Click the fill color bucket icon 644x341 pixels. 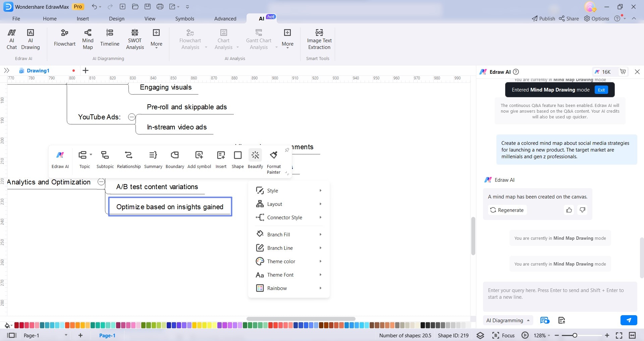(x=7, y=325)
